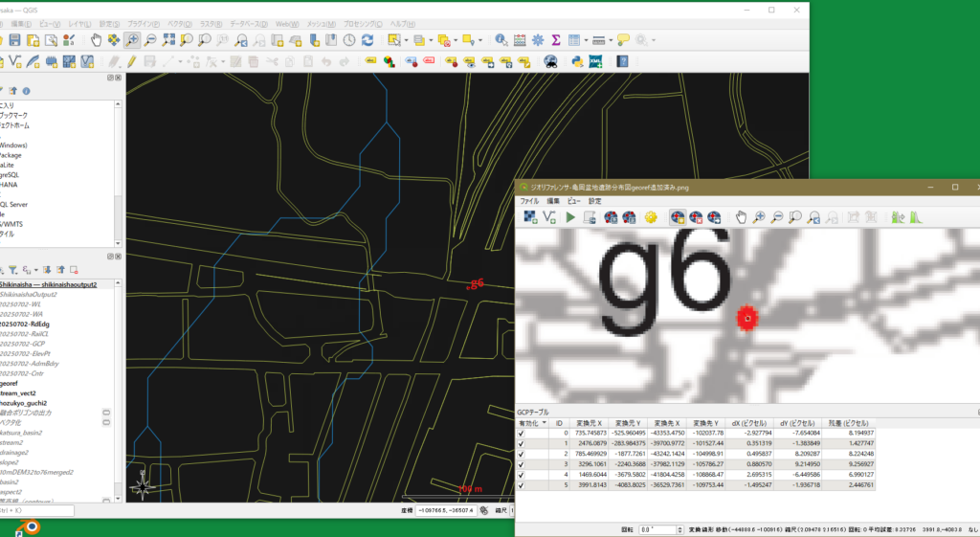The height and width of the screenshot is (537, 980).
Task: Open the select features tool dropdown arrow
Action: pyautogui.click(x=406, y=40)
